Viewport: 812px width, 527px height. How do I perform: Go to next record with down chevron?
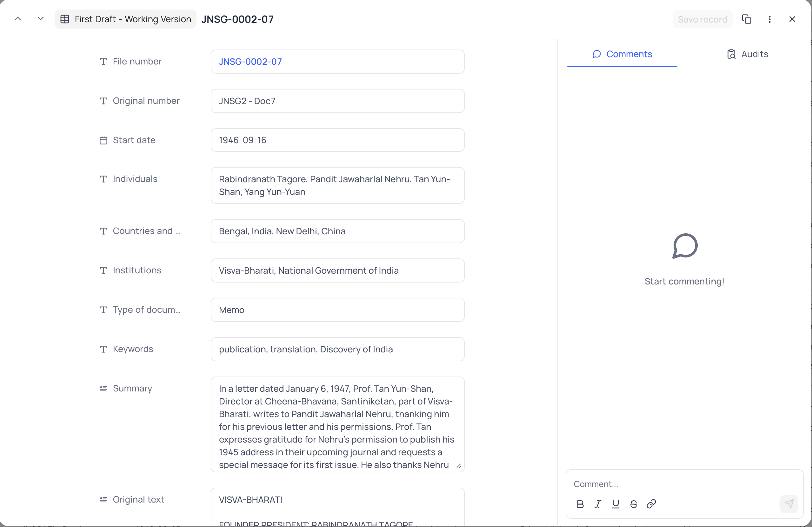41,19
